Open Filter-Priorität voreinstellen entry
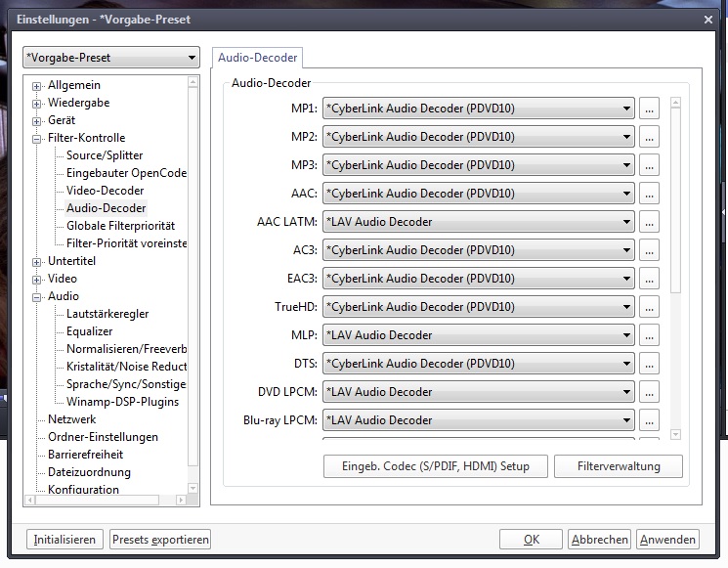The image size is (728, 568). point(126,243)
